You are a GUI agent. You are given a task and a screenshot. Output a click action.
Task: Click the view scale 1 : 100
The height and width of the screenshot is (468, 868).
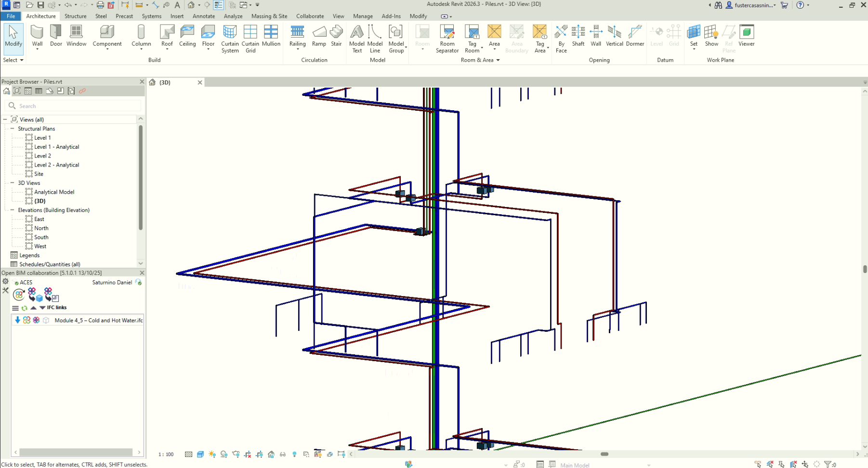[166, 455]
